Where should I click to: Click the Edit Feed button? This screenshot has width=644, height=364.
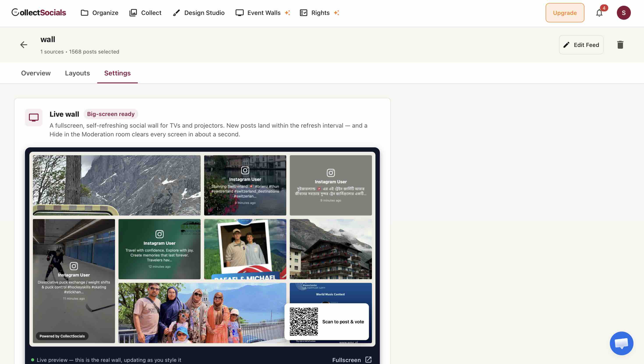[x=581, y=45]
